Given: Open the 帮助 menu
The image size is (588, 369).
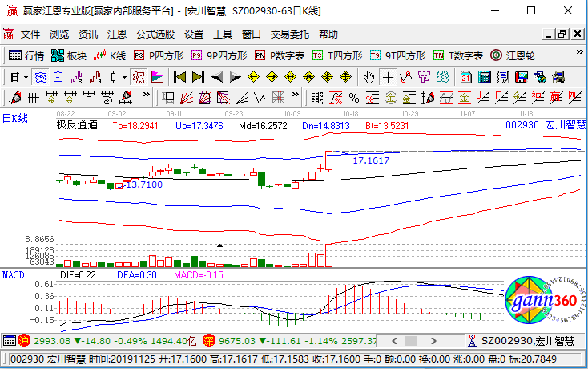Looking at the screenshot, I should point(328,34).
